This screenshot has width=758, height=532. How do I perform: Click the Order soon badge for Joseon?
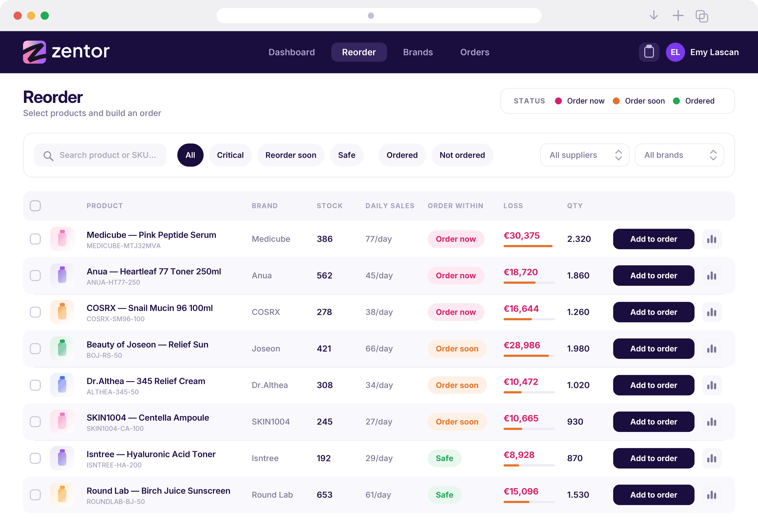tap(457, 349)
